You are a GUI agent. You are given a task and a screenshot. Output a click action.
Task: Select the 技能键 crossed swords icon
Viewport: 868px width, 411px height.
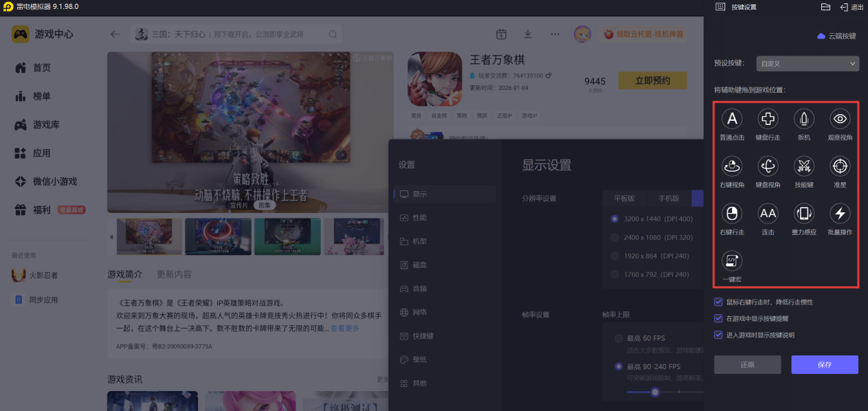pyautogui.click(x=804, y=166)
